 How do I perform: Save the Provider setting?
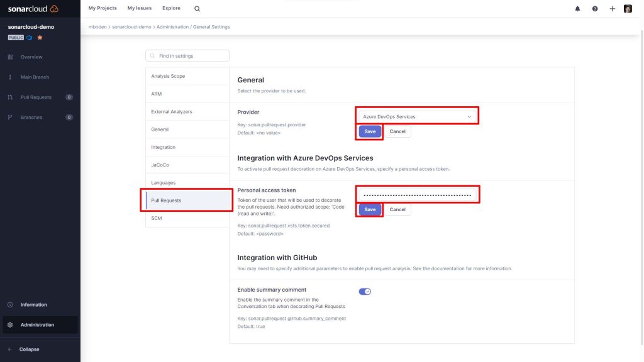[370, 131]
